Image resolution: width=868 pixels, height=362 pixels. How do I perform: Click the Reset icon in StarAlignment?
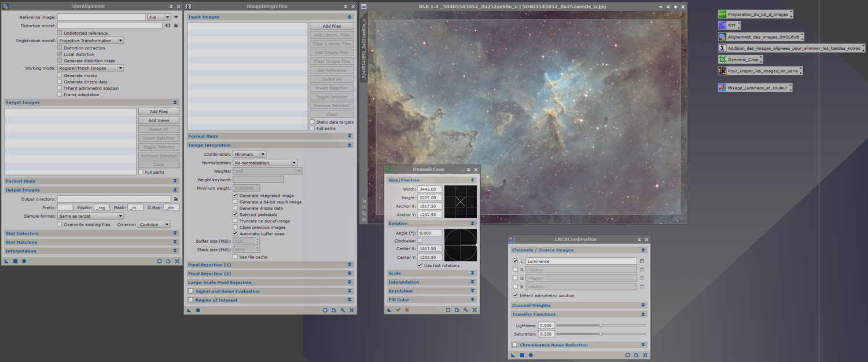(177, 261)
